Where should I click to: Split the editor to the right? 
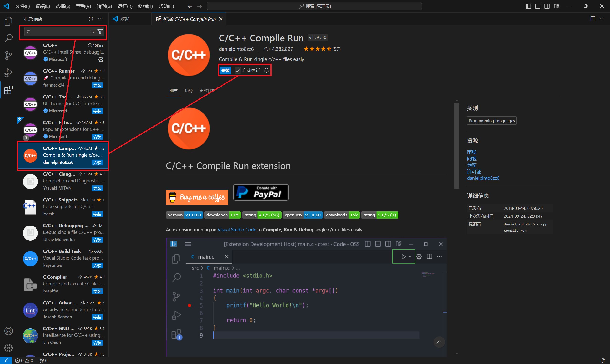pyautogui.click(x=593, y=19)
